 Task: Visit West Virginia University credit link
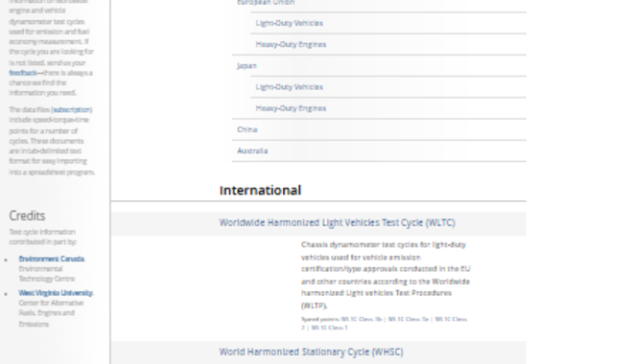coord(56,293)
